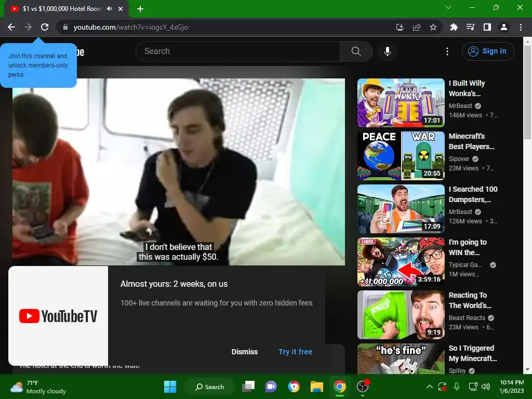532x399 pixels.
Task: Click the install app icon in address bar
Action: (x=400, y=27)
